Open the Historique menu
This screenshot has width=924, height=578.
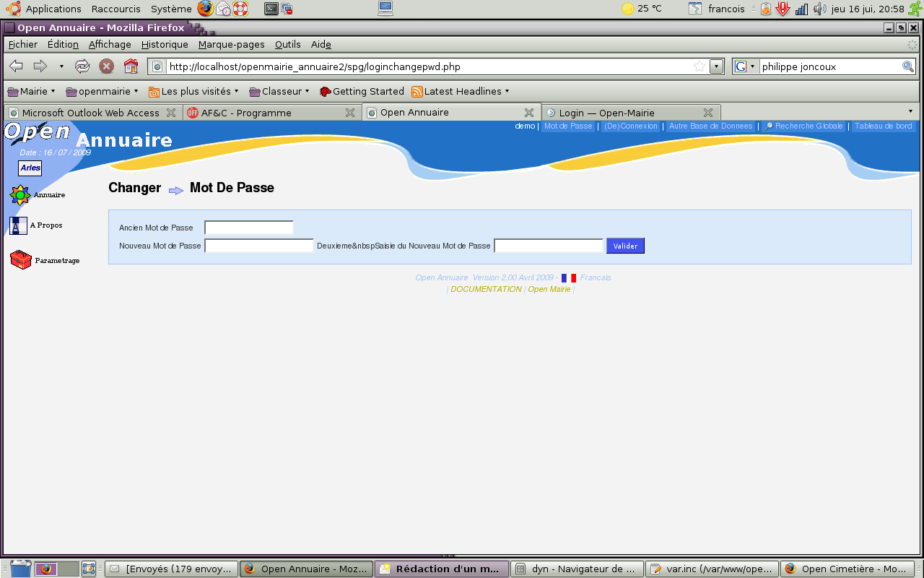tap(165, 45)
